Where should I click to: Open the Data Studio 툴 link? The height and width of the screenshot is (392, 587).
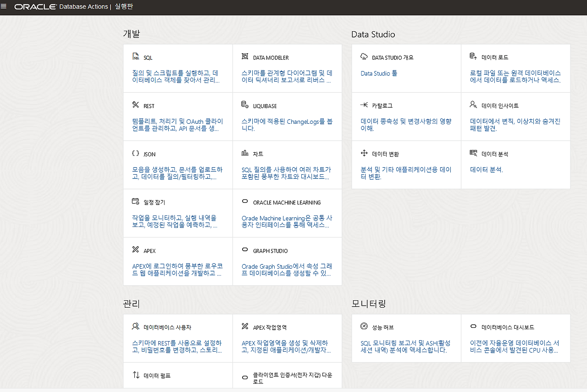click(379, 73)
